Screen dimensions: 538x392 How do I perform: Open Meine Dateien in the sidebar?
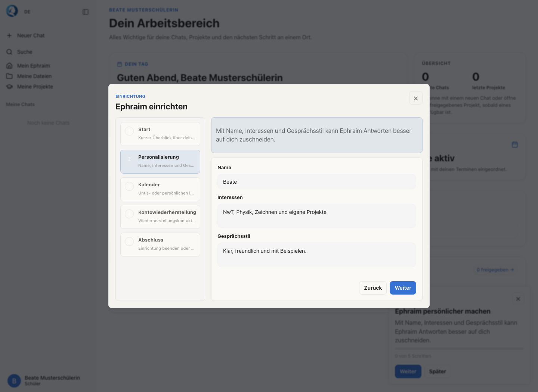pyautogui.click(x=49, y=76)
